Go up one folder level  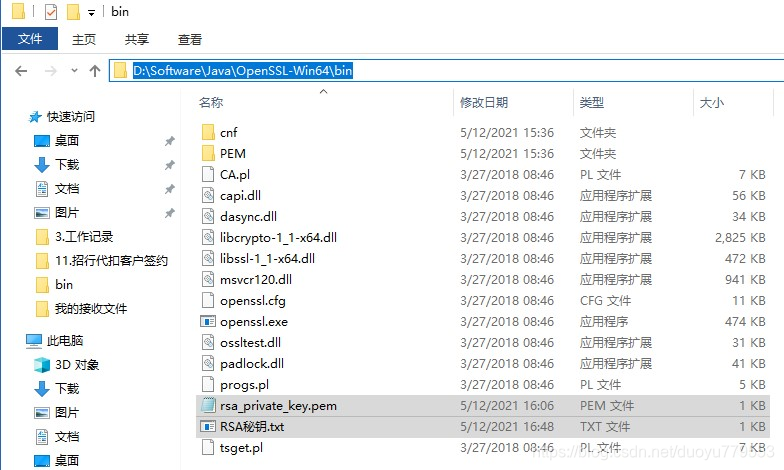(x=95, y=71)
